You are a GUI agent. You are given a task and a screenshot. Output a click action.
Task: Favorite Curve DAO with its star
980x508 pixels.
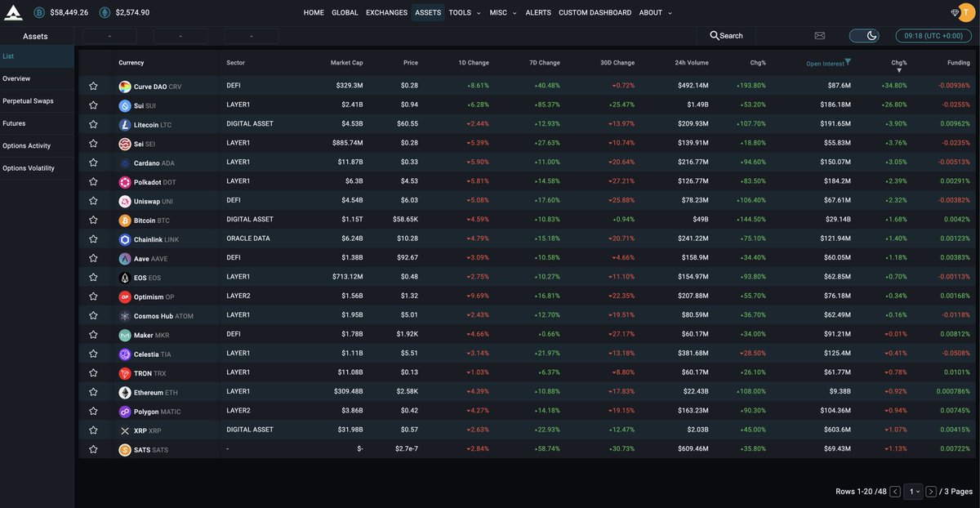click(x=93, y=86)
